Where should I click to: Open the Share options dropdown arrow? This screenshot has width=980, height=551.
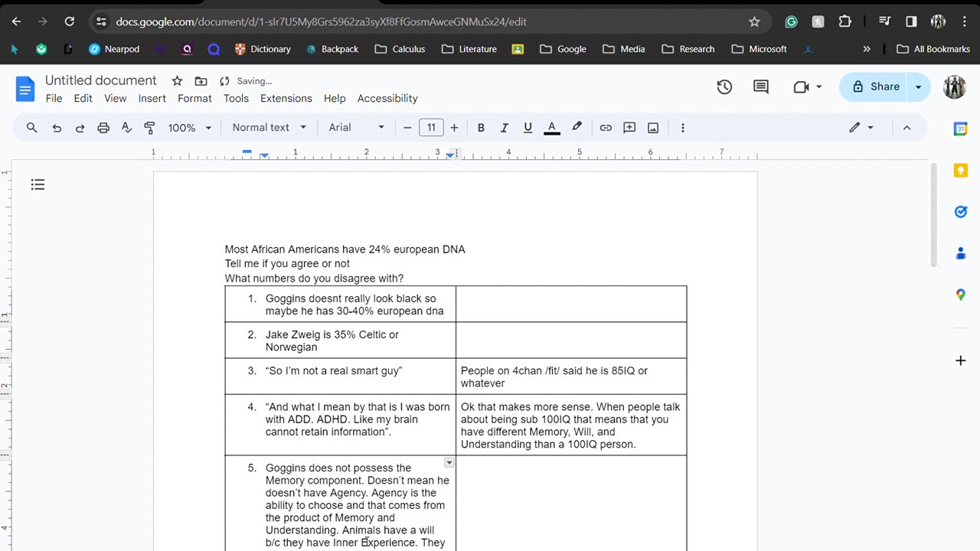coord(919,86)
